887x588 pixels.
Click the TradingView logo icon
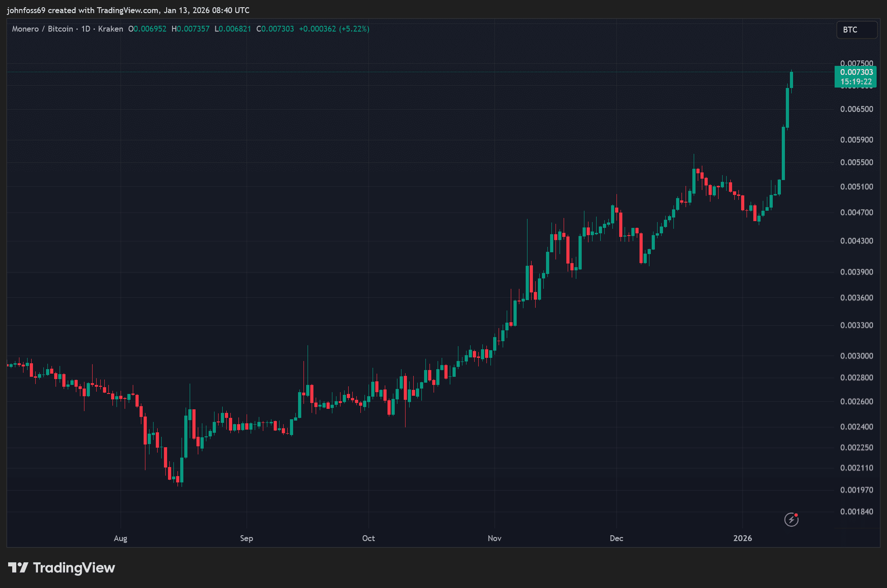18,567
